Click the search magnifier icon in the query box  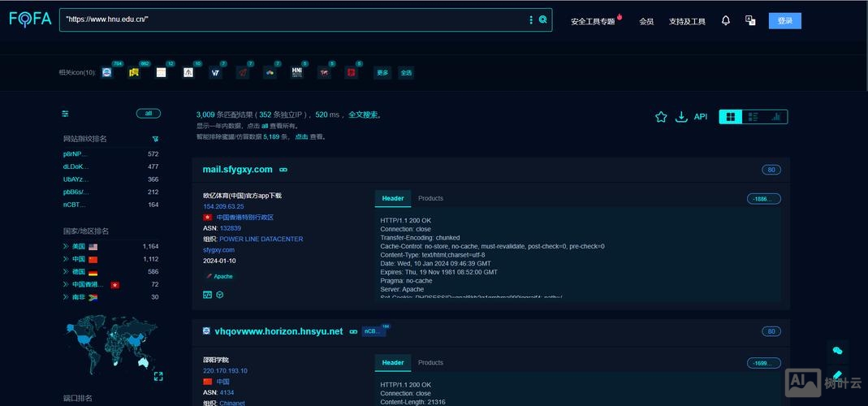click(x=542, y=20)
